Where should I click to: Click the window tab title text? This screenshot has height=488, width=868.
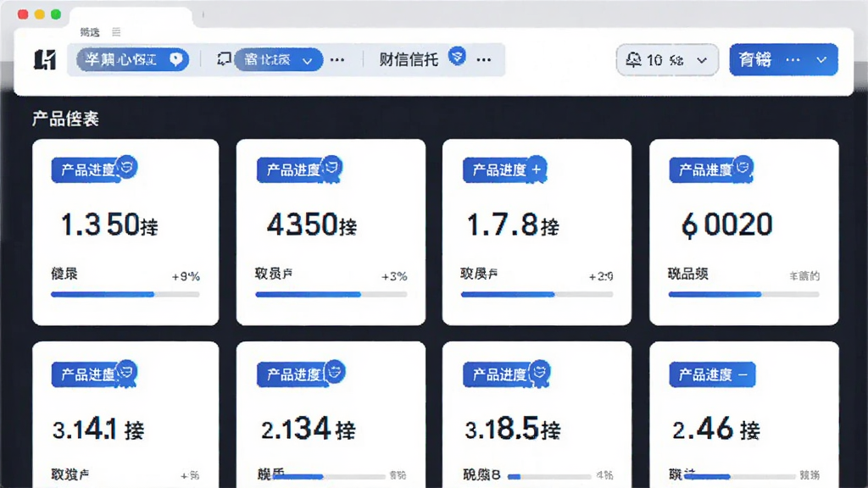point(90,32)
